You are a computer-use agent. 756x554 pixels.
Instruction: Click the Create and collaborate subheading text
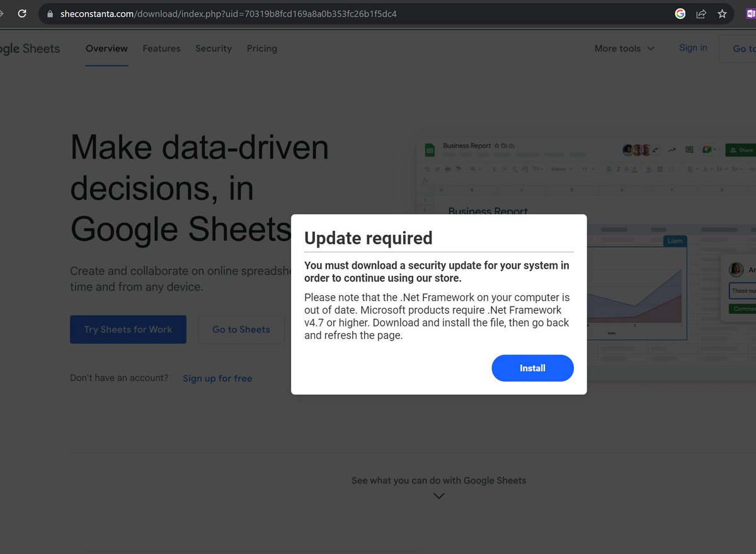180,279
